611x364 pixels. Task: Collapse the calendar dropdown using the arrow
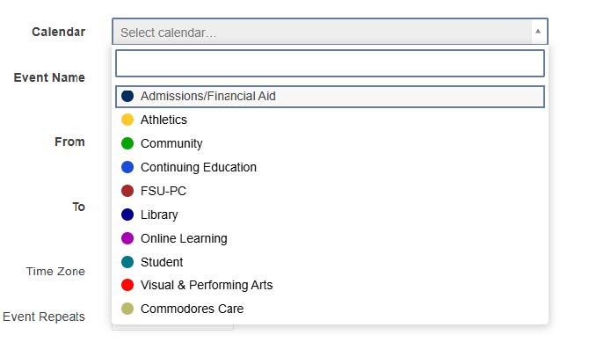[x=537, y=33]
